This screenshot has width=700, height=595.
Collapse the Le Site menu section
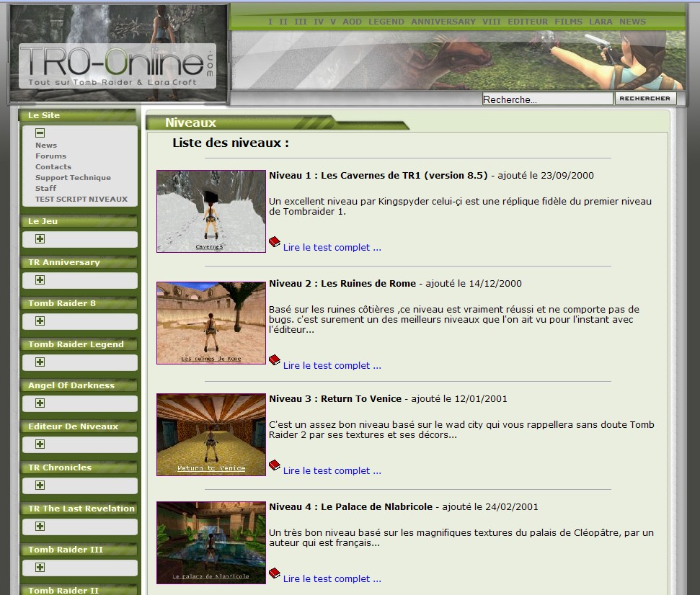[40, 133]
